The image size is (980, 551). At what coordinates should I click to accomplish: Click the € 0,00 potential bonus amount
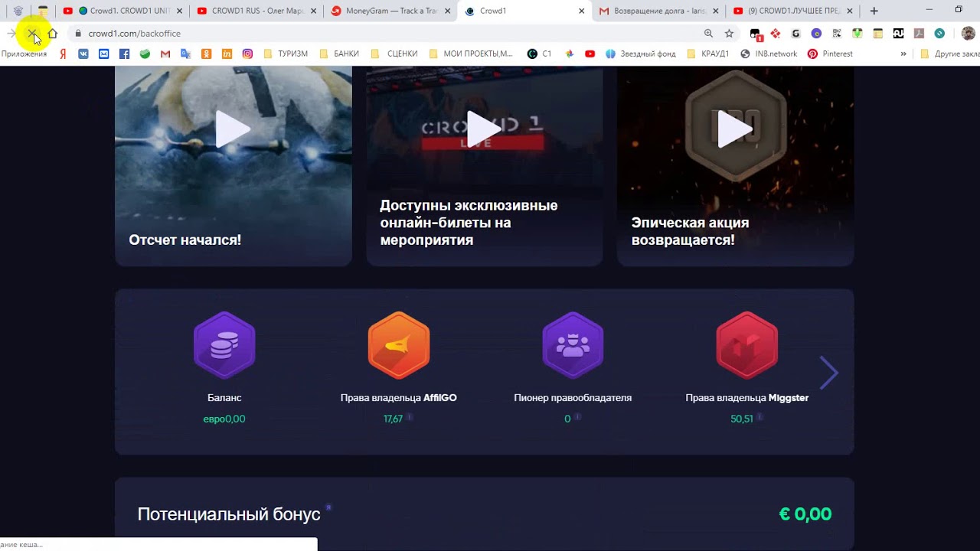coord(805,514)
